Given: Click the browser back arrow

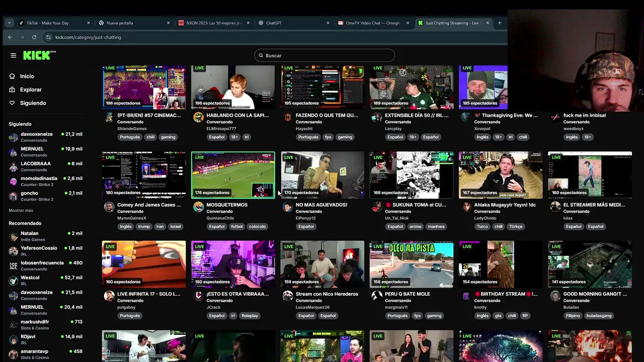Looking at the screenshot, I should [10, 37].
